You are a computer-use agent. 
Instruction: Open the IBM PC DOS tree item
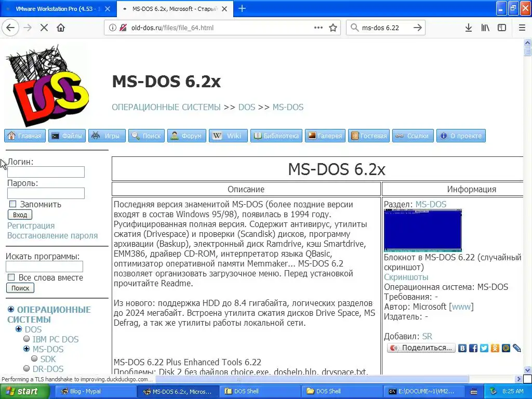click(56, 339)
